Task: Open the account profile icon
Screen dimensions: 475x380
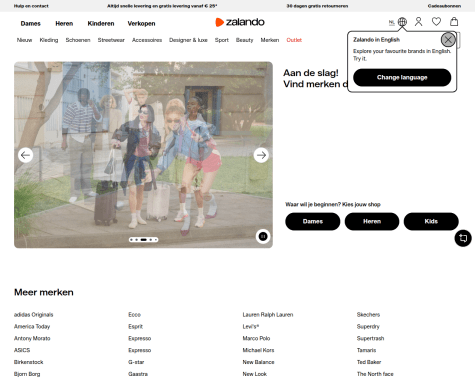Action: click(418, 22)
